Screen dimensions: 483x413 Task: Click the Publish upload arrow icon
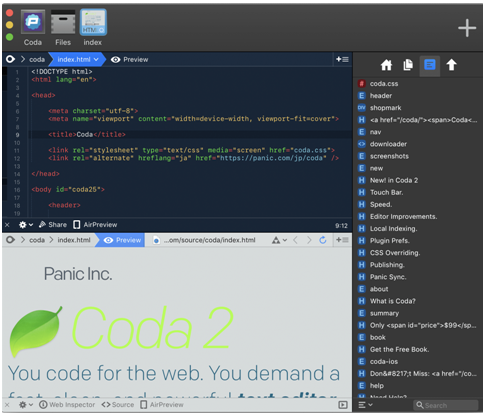click(x=451, y=65)
